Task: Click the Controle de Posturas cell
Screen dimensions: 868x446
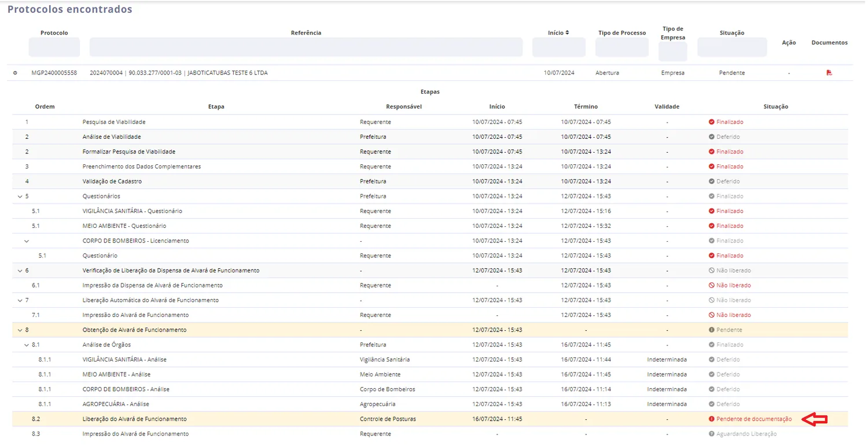Action: click(x=388, y=419)
